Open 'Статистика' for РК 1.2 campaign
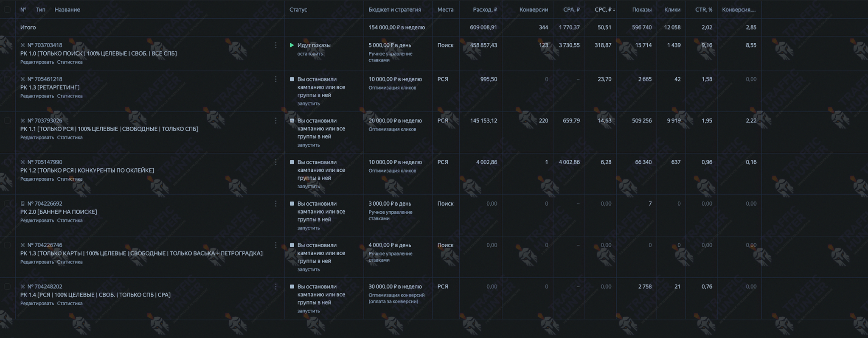 70,179
